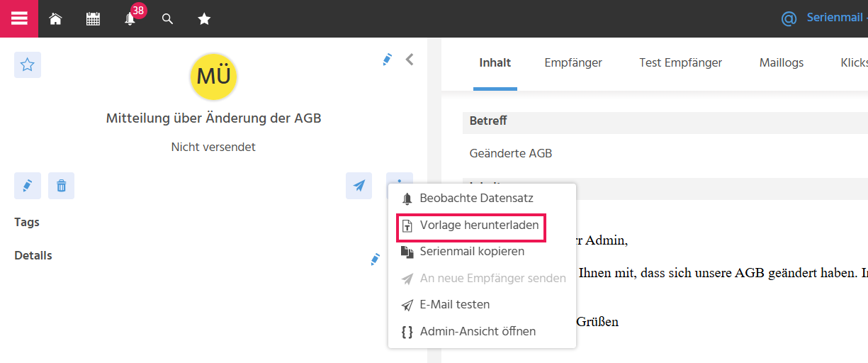Edit Details section with pencil icon

[376, 259]
